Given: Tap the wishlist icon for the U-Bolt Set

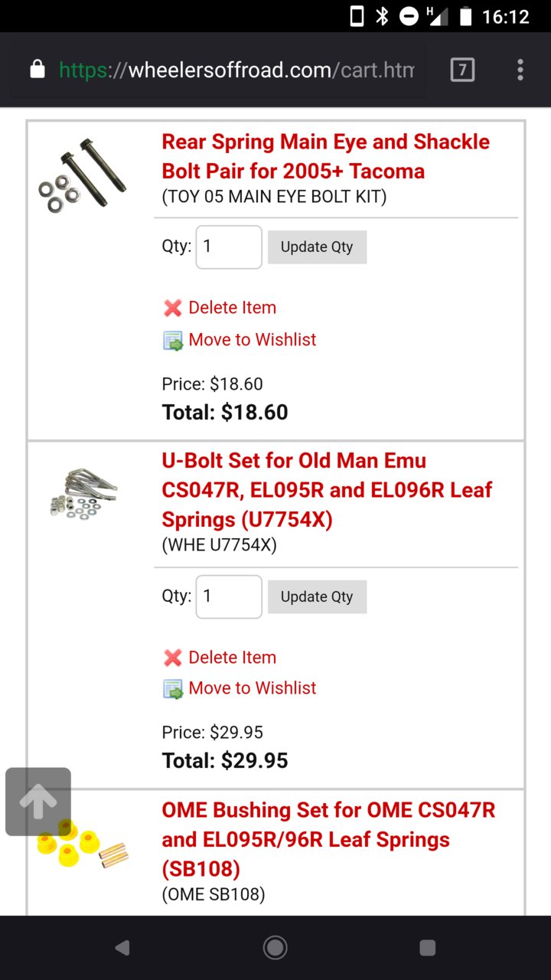Looking at the screenshot, I should point(173,688).
